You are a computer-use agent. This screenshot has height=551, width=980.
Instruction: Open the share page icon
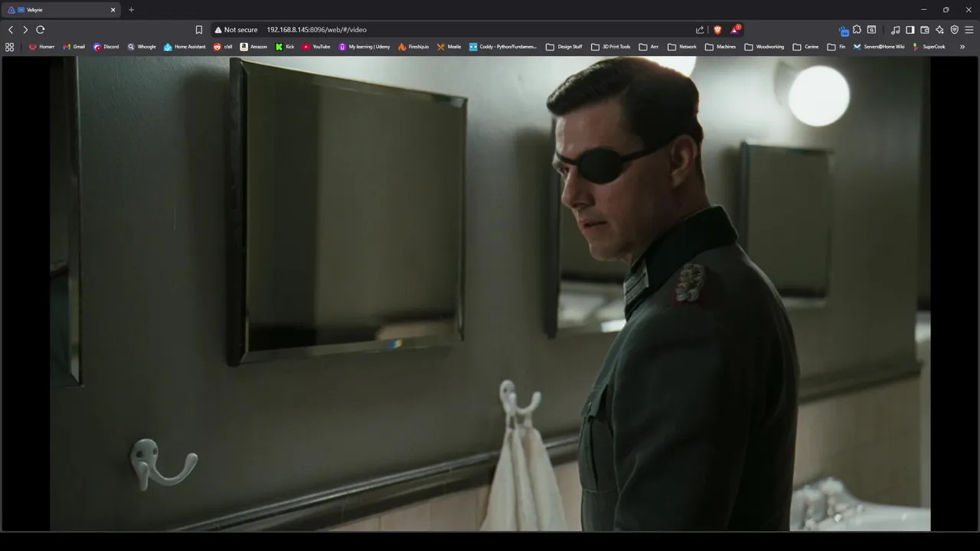pyautogui.click(x=700, y=30)
